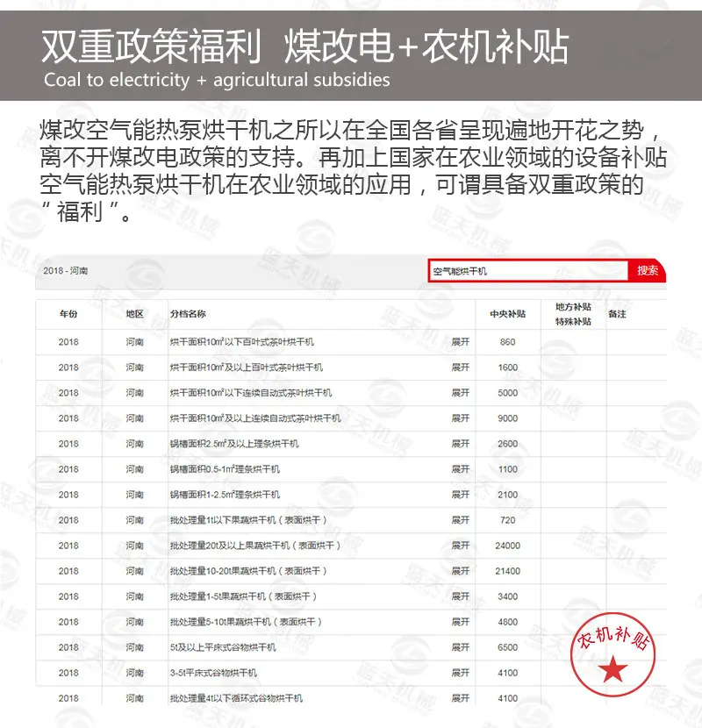Expand 展开 for 批处理量5-10t果蔬烘干机

click(x=461, y=622)
